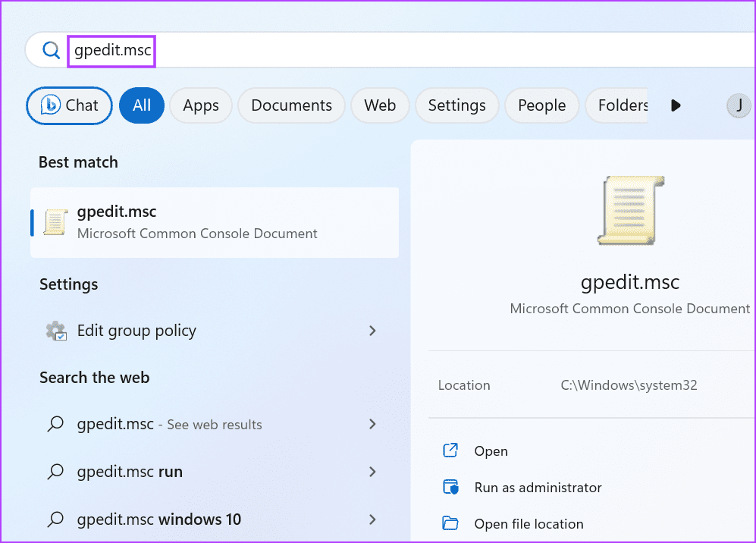Expand chevron for gpedit.msc run
The image size is (756, 543).
(x=372, y=472)
